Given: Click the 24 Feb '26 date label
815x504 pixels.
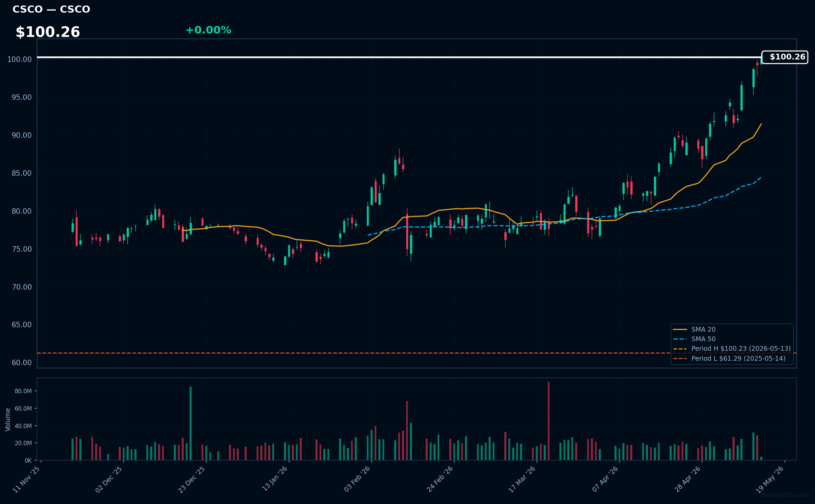Looking at the screenshot, I should click(440, 479).
